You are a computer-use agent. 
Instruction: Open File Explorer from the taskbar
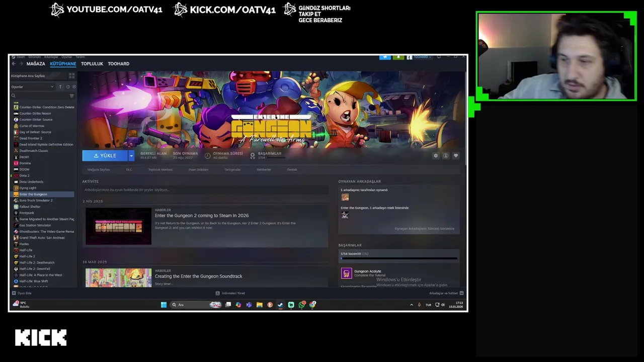tap(260, 305)
